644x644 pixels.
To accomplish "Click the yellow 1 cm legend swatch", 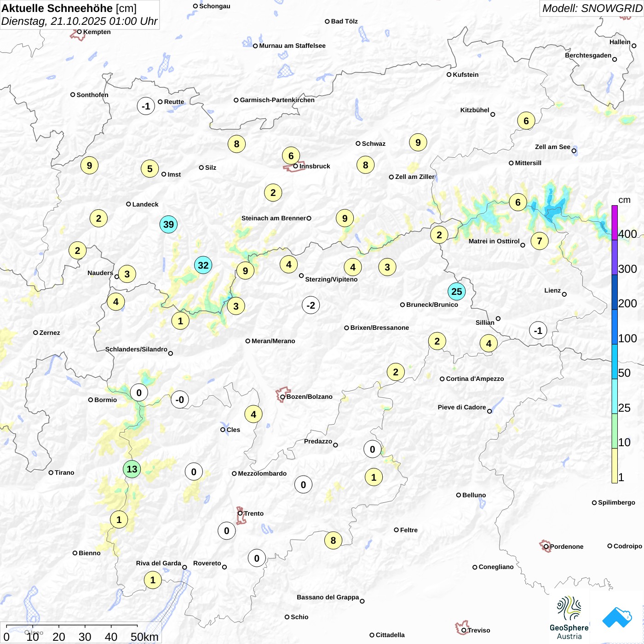I will (615, 466).
